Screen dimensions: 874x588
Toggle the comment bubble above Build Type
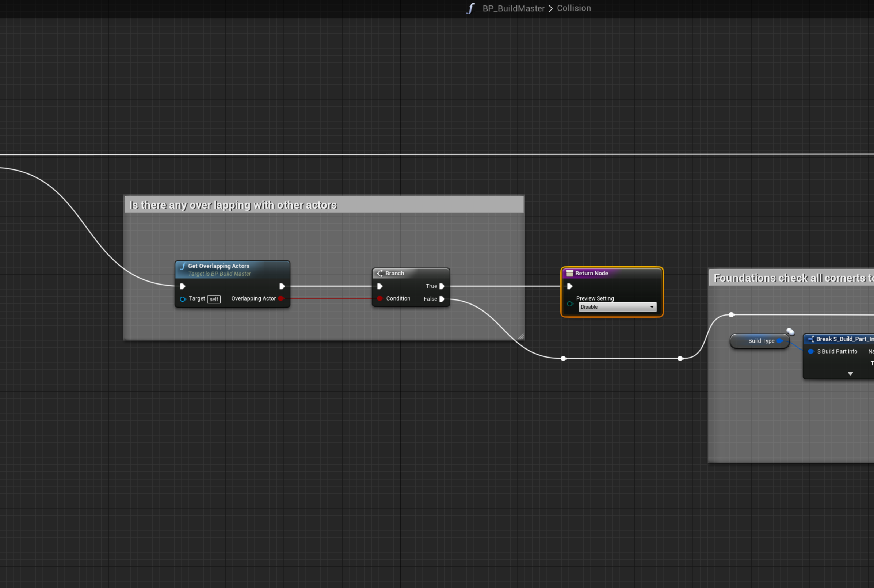[790, 331]
